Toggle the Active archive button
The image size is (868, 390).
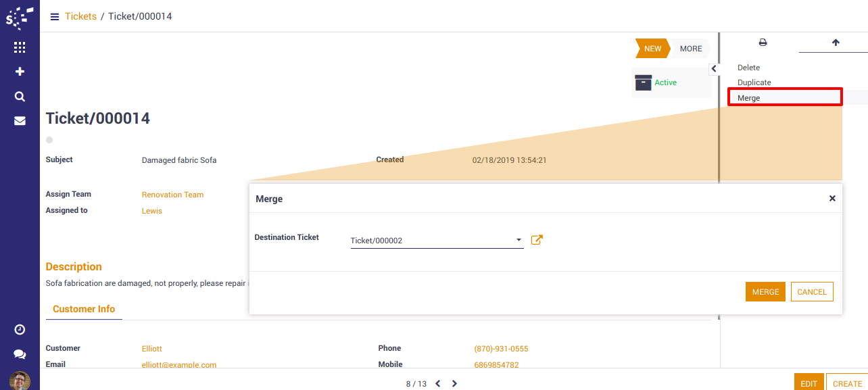[x=656, y=82]
